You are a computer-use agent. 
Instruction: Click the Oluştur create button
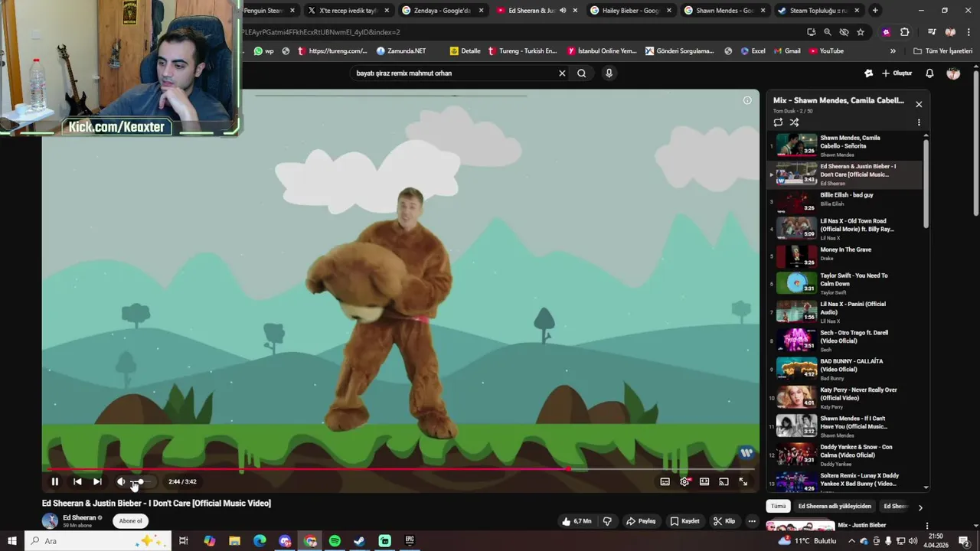coord(897,73)
